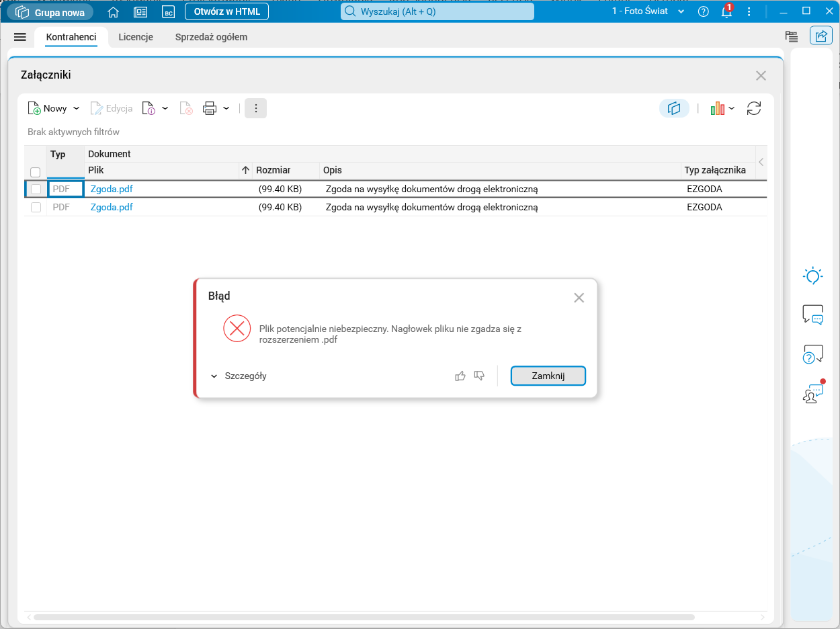Collapse table side arrow at header right
The width and height of the screenshot is (840, 629).
pos(761,162)
